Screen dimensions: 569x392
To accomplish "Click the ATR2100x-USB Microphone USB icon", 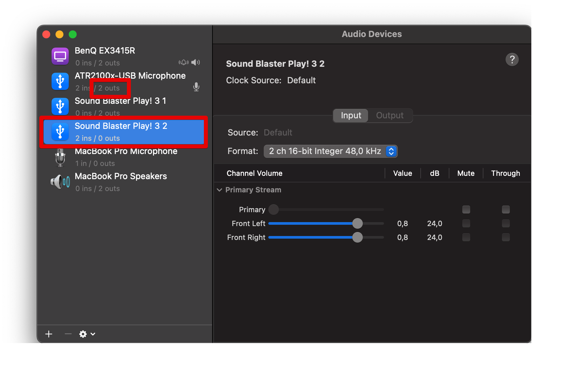I will coord(60,81).
